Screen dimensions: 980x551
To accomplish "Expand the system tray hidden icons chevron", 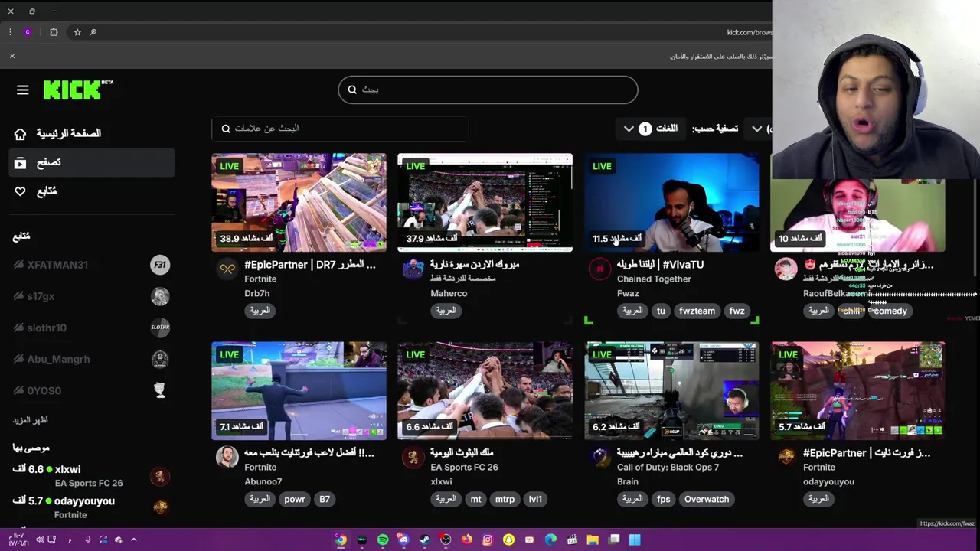I will click(133, 540).
